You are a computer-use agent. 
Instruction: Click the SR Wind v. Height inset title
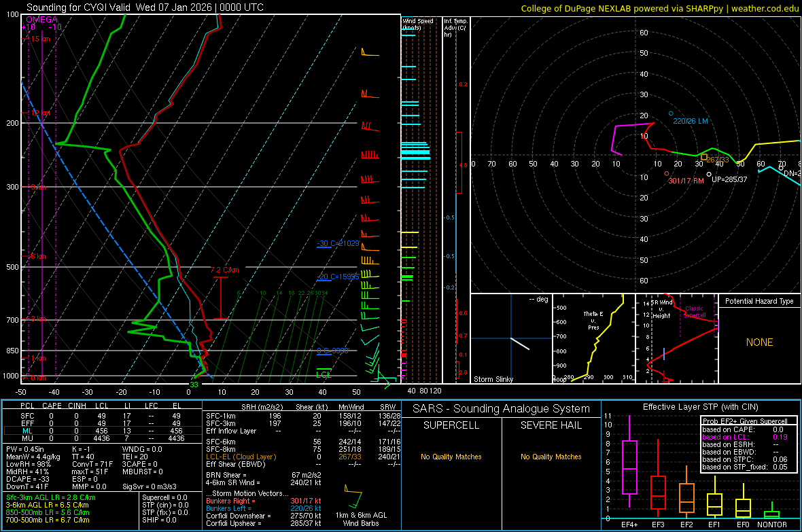tap(663, 309)
